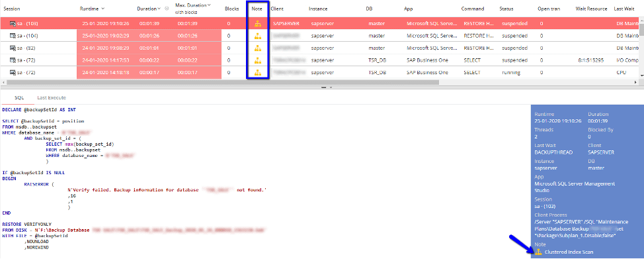Sort by the Last Wait column header

[624, 9]
